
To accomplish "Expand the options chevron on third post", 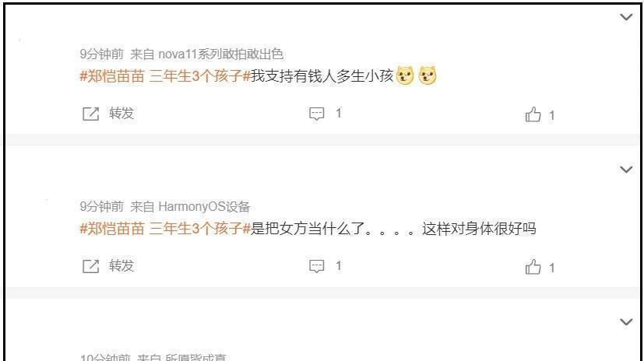I will point(626,322).
